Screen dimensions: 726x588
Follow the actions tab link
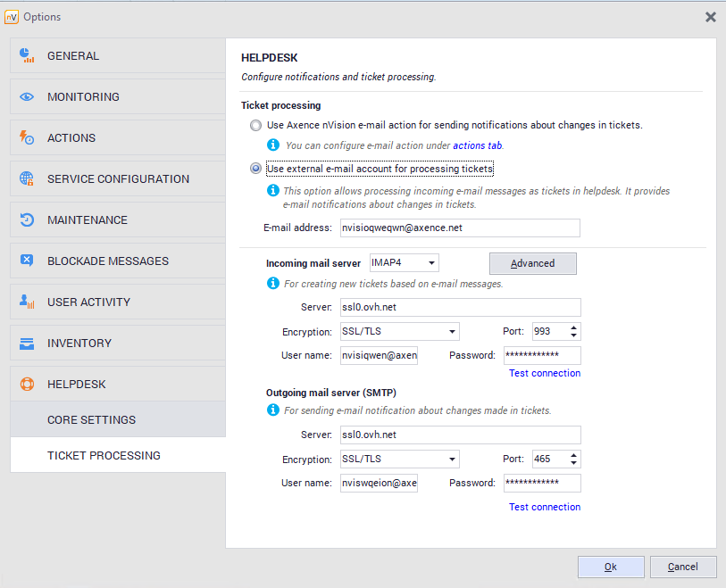pyautogui.click(x=477, y=145)
